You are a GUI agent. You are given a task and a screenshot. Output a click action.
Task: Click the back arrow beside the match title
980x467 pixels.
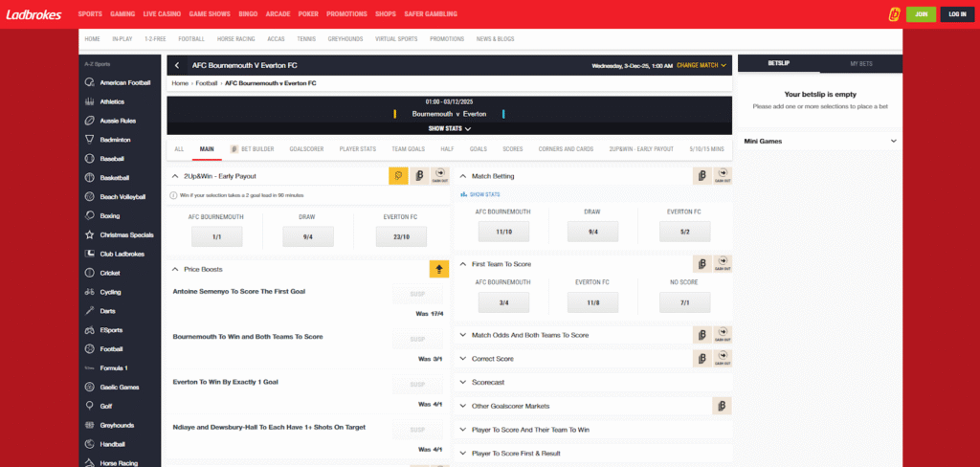(x=177, y=65)
